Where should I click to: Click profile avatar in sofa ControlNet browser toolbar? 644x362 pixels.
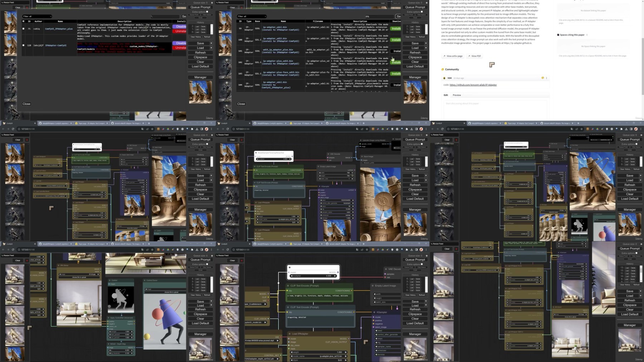click(x=206, y=250)
